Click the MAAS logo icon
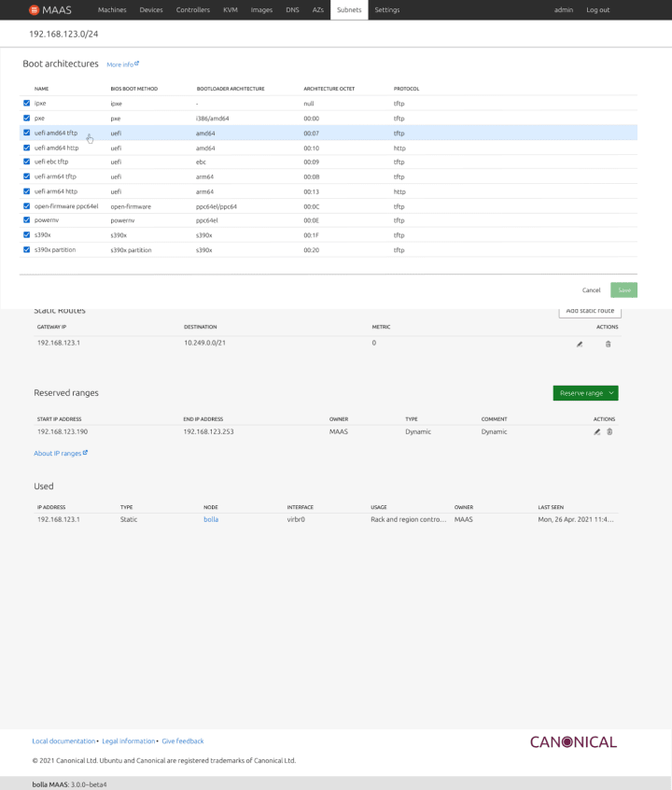The height and width of the screenshot is (790, 672). pyautogui.click(x=34, y=9)
